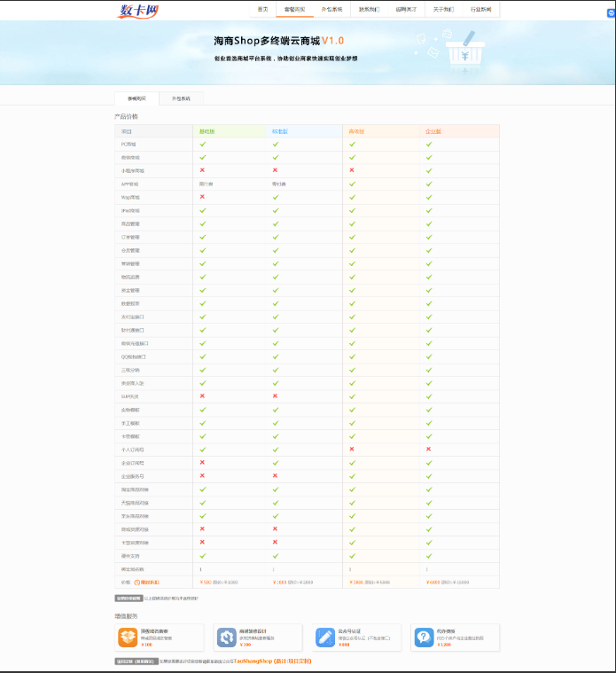
Task: Click the red cross in 企业订阅号 row
Action: point(202,462)
